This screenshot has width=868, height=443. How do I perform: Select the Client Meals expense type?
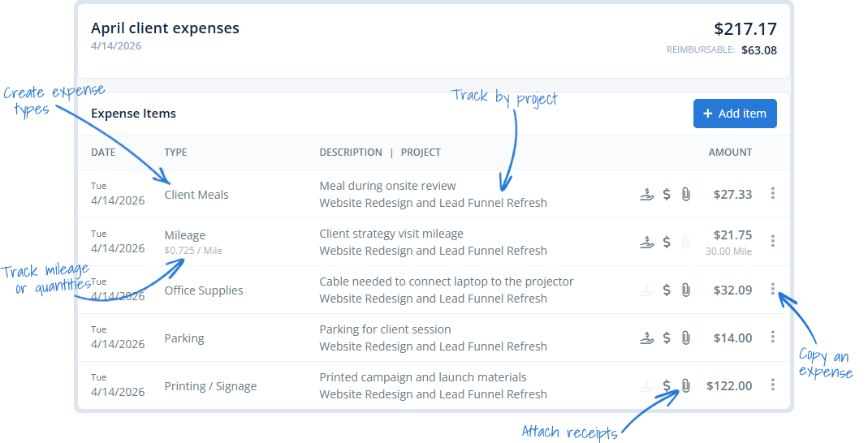click(x=196, y=195)
